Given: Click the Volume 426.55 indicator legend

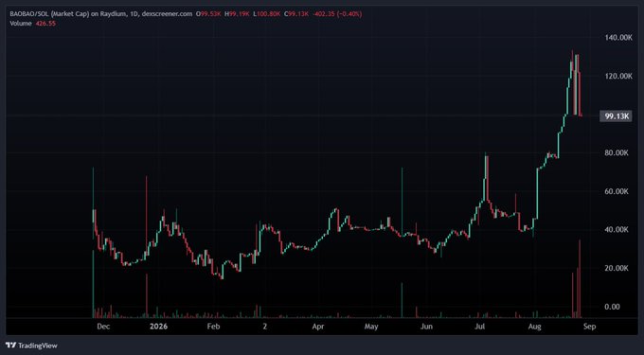Looking at the screenshot, I should click(x=33, y=24).
